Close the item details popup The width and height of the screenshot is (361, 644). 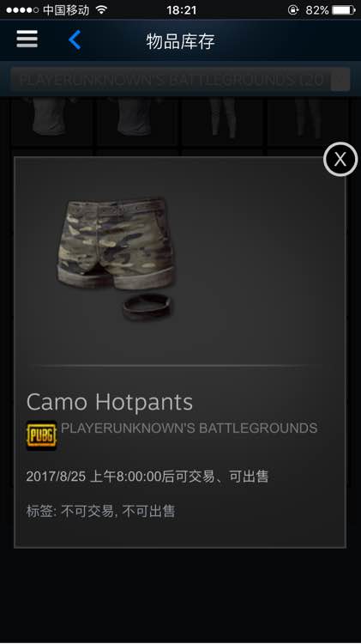coord(340,159)
